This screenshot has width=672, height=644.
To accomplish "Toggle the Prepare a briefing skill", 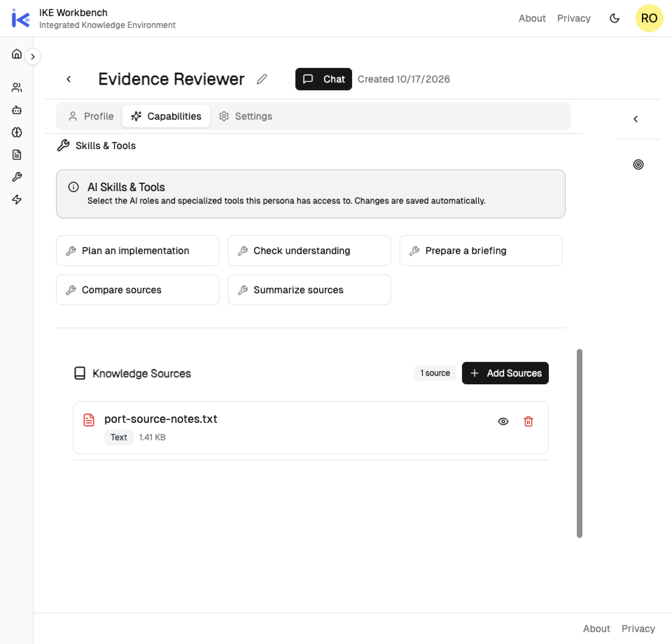I will 481,251.
